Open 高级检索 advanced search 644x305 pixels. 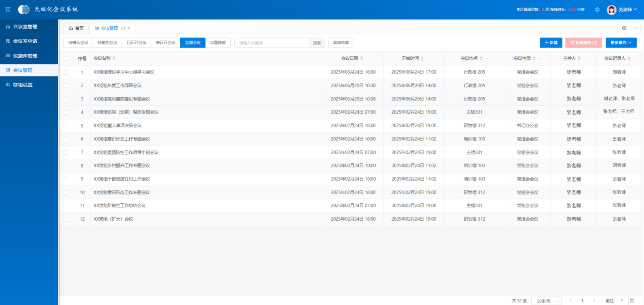click(x=341, y=42)
